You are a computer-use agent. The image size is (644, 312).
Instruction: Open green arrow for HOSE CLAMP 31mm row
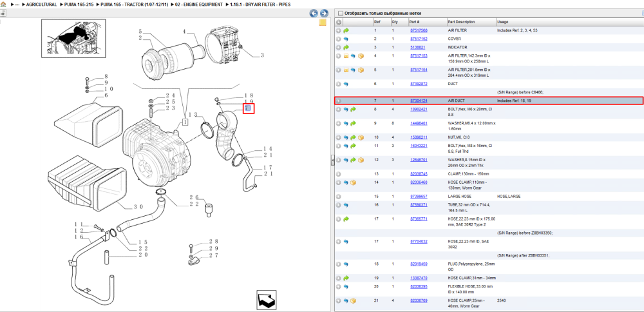(x=346, y=278)
